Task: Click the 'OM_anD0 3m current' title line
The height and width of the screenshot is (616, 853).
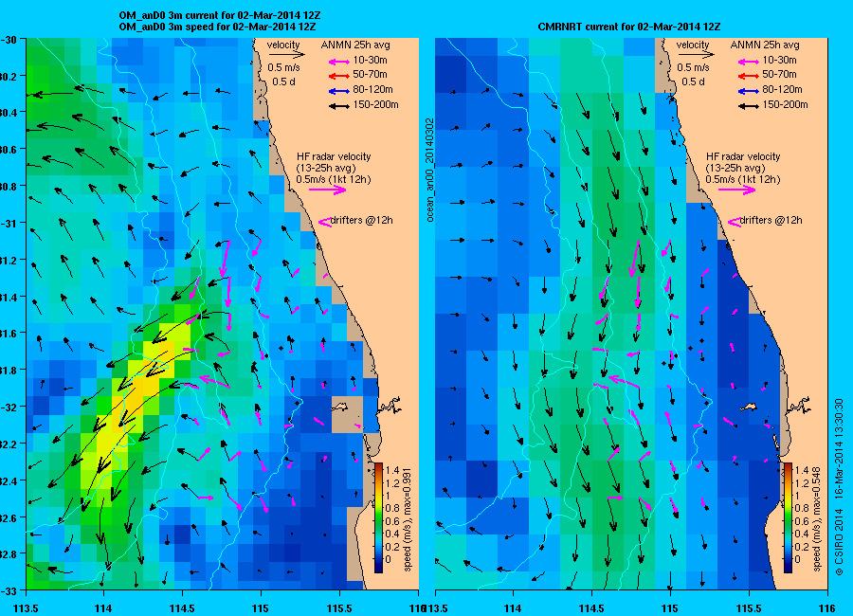Action: coord(220,15)
